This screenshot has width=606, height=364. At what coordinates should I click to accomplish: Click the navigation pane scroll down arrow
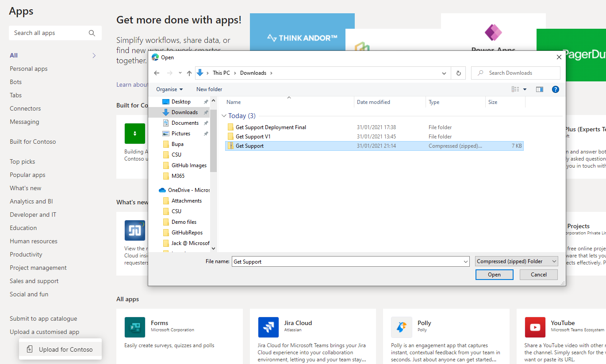pyautogui.click(x=214, y=249)
